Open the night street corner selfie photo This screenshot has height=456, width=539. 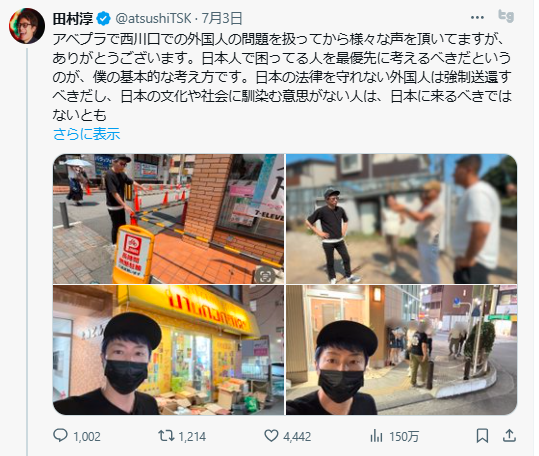tap(402, 350)
